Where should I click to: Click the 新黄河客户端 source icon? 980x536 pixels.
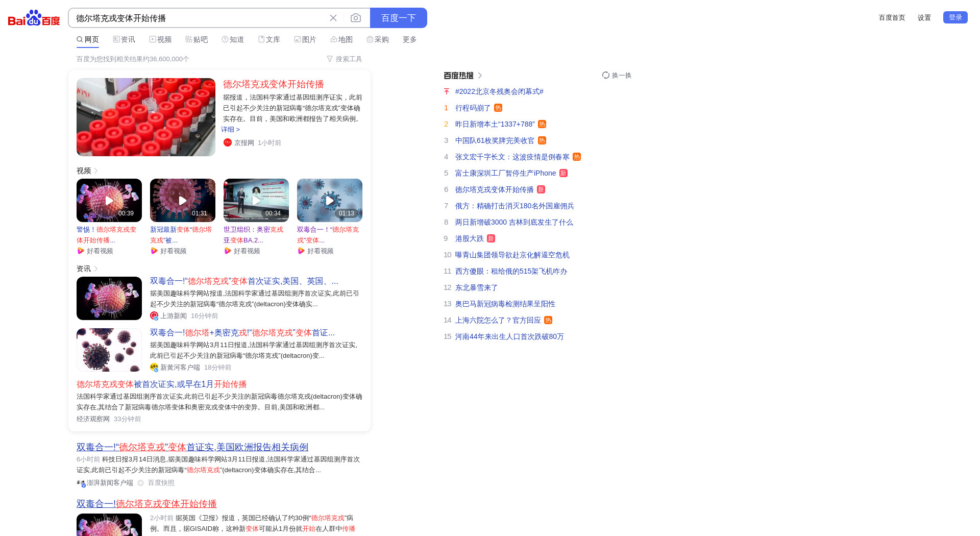(x=154, y=368)
